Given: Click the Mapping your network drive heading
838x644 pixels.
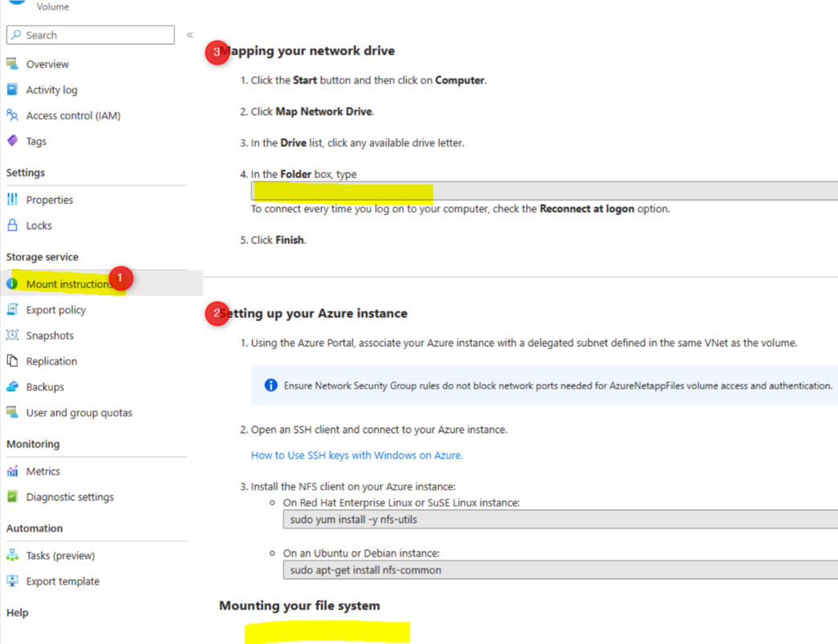Looking at the screenshot, I should 307,51.
